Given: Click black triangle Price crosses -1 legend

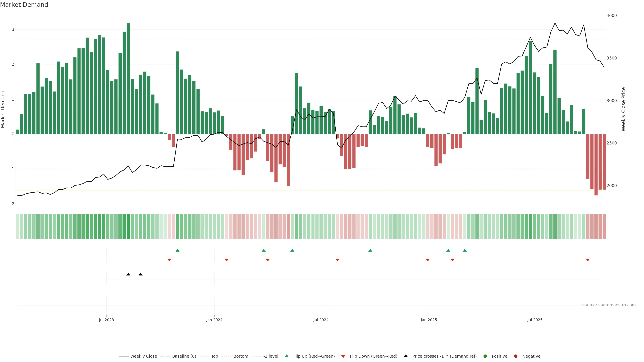Looking at the screenshot, I should [x=406, y=356].
